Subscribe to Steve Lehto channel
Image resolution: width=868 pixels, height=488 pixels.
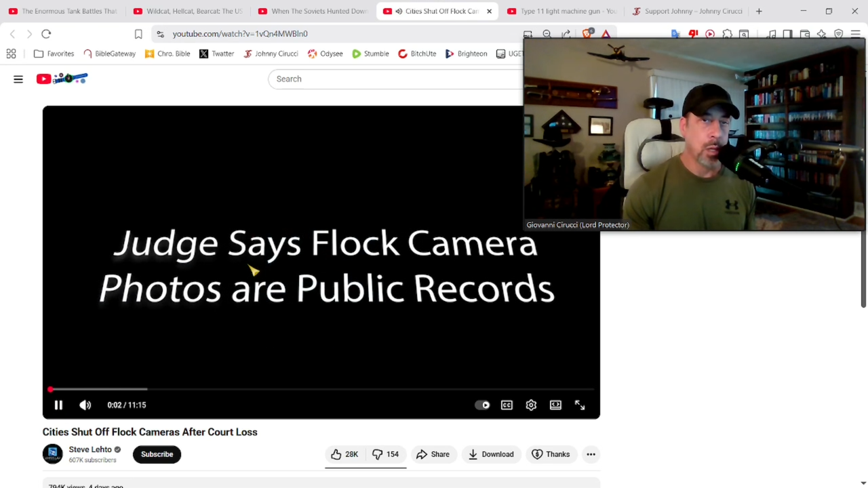click(157, 454)
